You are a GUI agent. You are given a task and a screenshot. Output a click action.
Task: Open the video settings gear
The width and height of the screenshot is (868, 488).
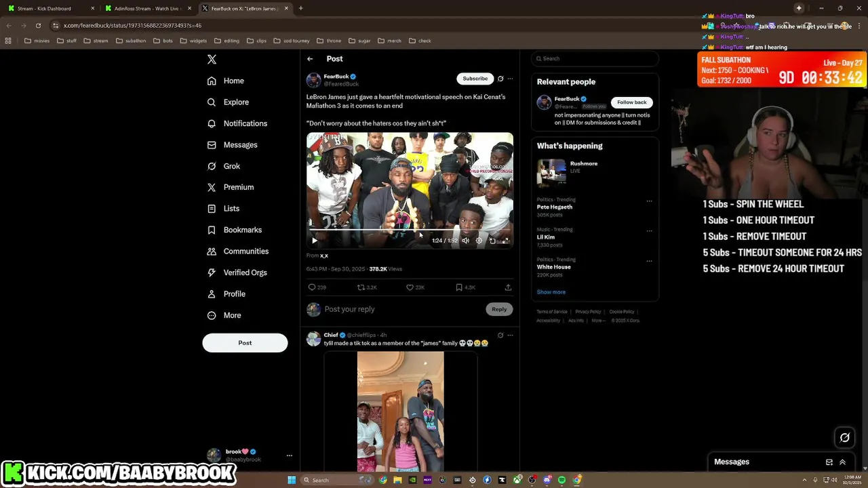pyautogui.click(x=479, y=241)
